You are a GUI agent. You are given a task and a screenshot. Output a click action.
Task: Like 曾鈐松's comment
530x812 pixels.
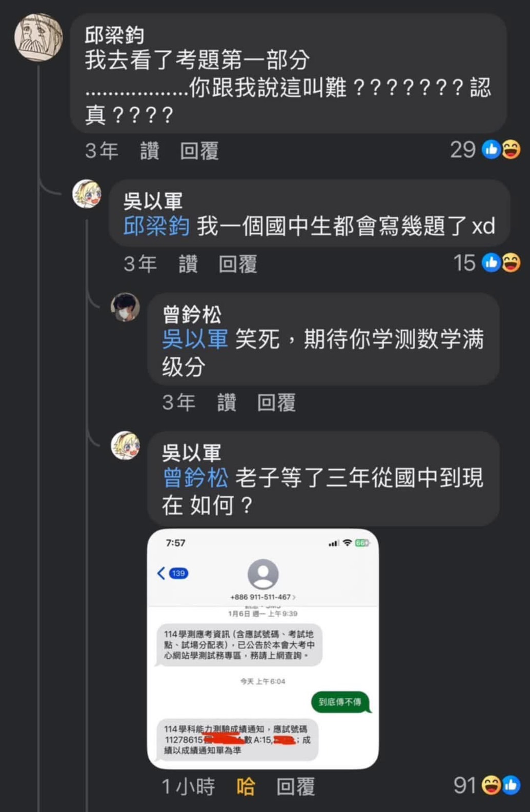pyautogui.click(x=227, y=402)
